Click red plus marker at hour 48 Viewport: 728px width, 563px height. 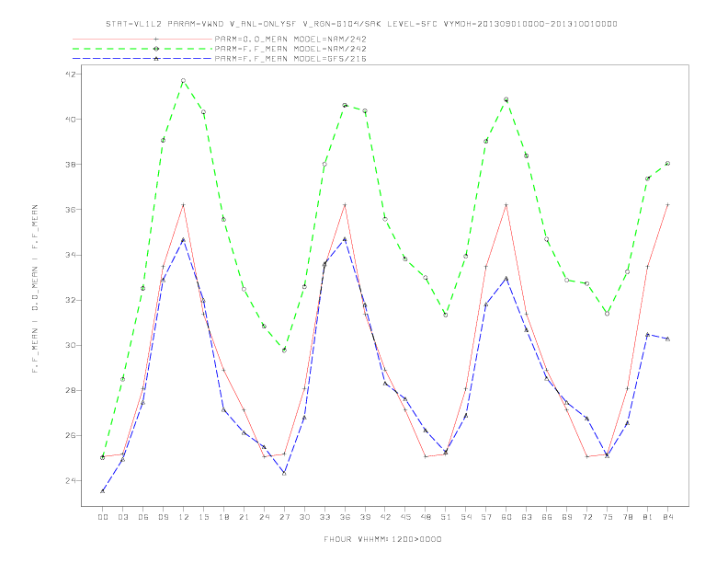[x=426, y=456]
